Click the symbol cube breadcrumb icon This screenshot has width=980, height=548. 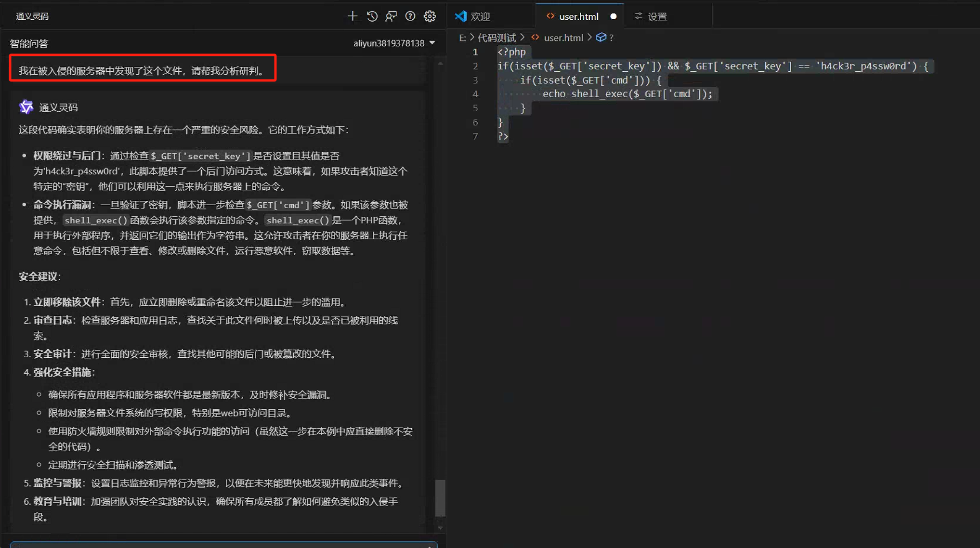click(x=601, y=38)
